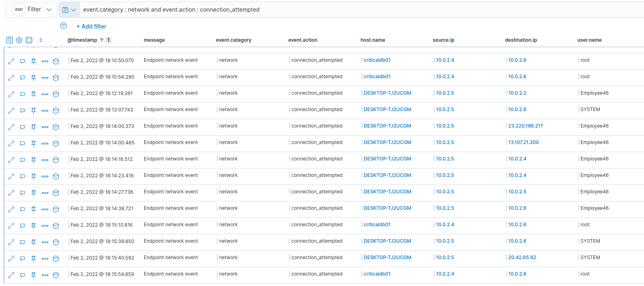Image resolution: width=644 pixels, height=286 pixels.
Task: Select connection_attempted in the 18:14:00.465 row
Action: [317, 142]
